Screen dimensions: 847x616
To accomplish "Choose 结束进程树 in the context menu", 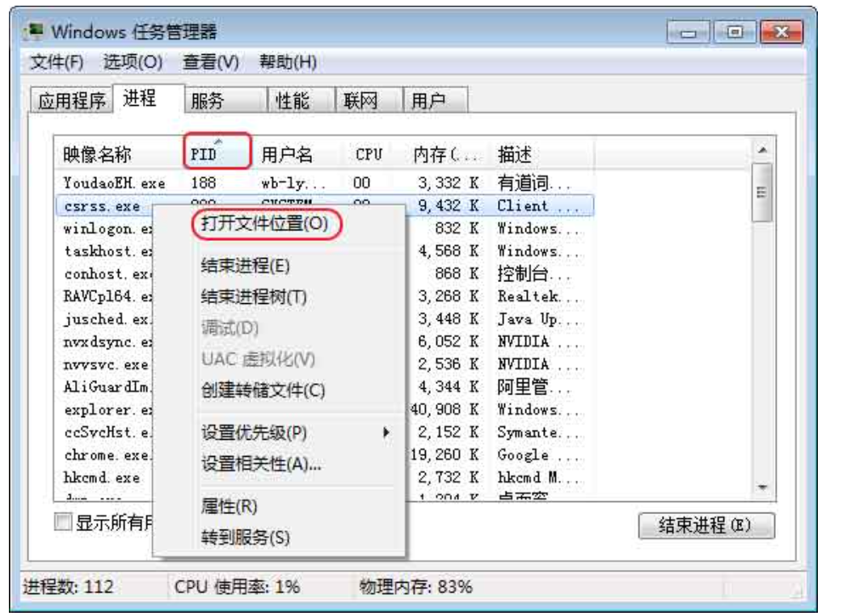I will tap(254, 297).
